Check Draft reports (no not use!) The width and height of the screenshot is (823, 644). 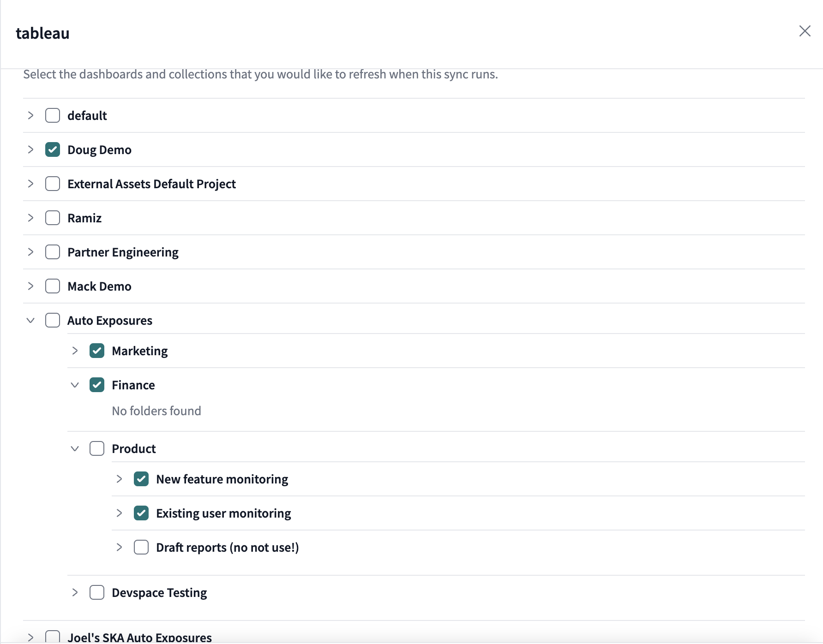coord(141,547)
